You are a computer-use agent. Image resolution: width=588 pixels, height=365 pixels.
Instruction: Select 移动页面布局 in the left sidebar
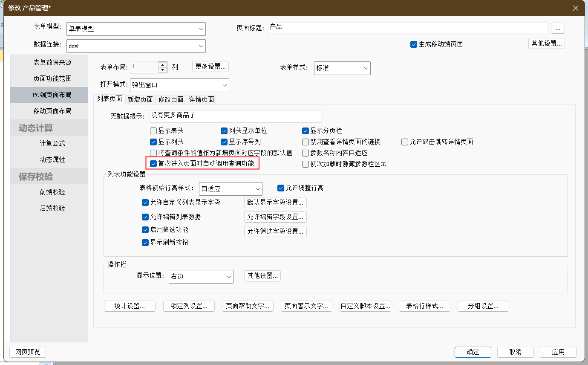point(52,111)
